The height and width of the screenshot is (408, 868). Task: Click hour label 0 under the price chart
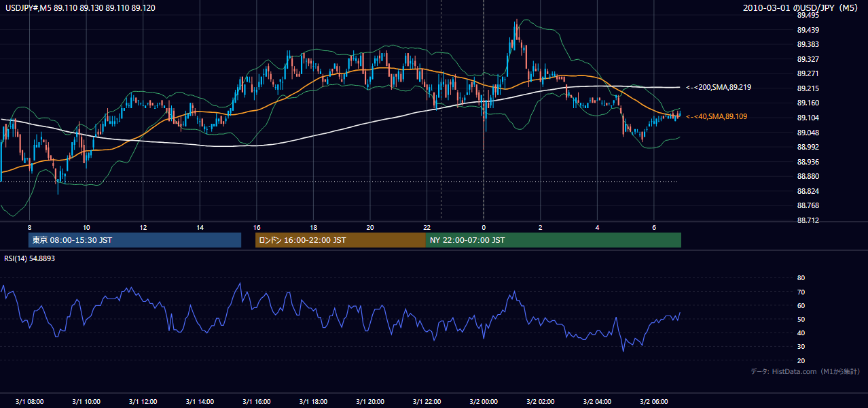click(484, 227)
